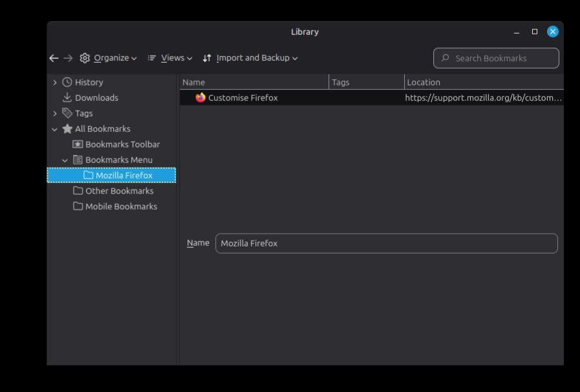Open the Views dropdown menu
Viewport: 580px width, 392px height.
[x=170, y=58]
